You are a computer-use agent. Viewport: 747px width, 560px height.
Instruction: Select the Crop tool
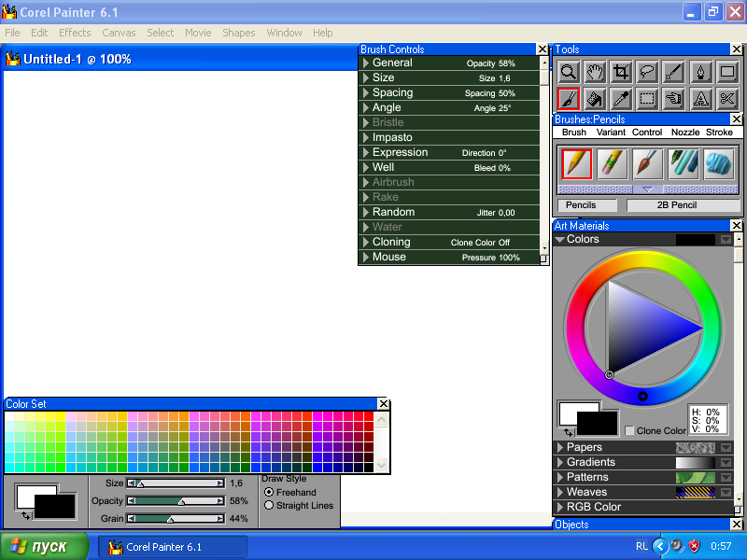(620, 73)
